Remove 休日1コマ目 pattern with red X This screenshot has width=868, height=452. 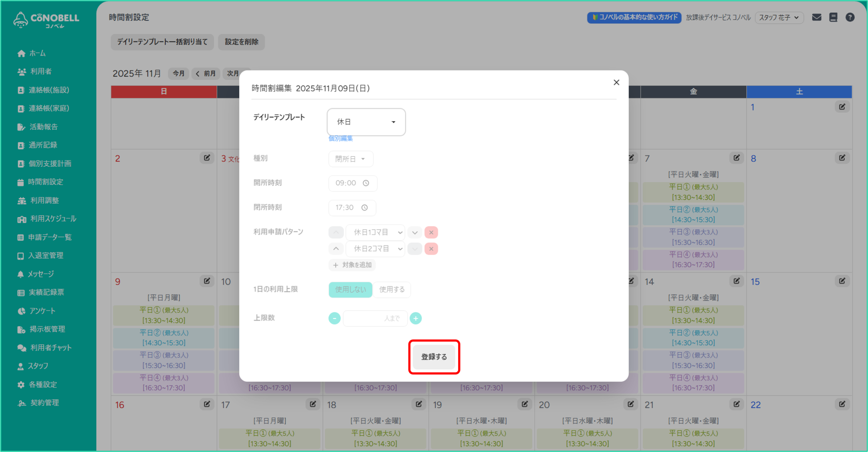pyautogui.click(x=431, y=232)
